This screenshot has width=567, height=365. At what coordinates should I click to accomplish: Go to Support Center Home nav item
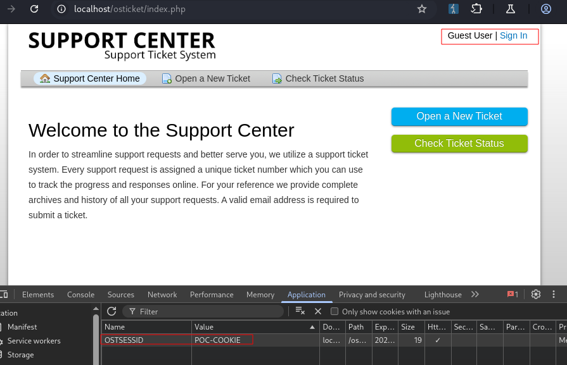(x=90, y=78)
